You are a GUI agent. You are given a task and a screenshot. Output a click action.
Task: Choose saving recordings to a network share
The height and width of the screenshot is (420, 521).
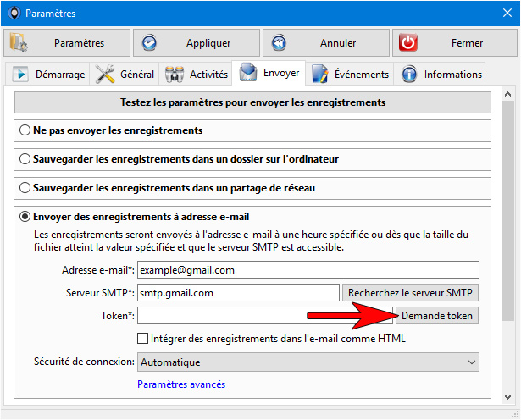pos(25,188)
